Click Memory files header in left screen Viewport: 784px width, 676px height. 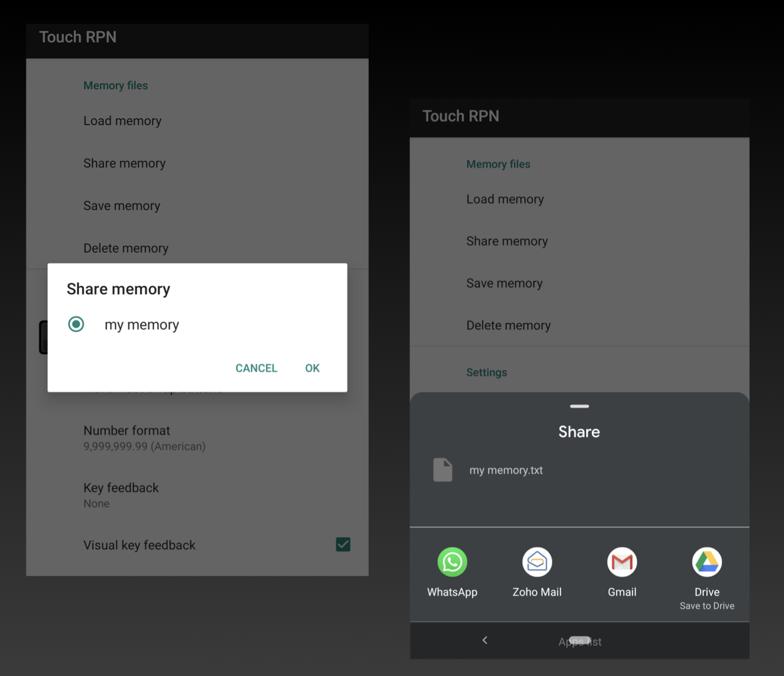[116, 86]
